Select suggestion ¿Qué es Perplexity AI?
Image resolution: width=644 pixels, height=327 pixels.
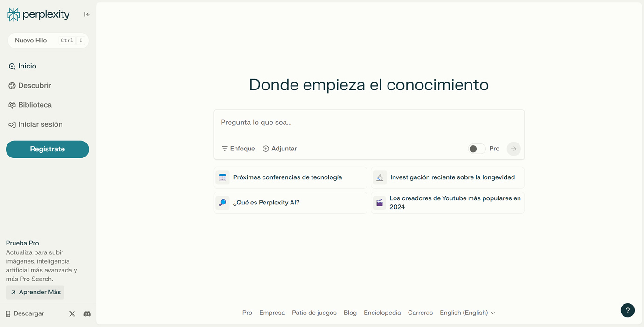tap(291, 203)
